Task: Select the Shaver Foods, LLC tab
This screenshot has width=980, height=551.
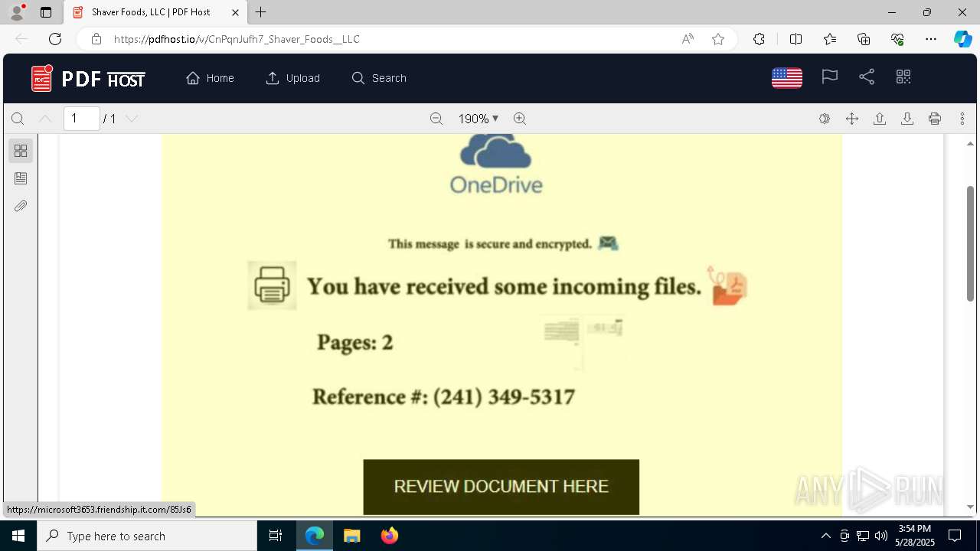Action: (155, 12)
